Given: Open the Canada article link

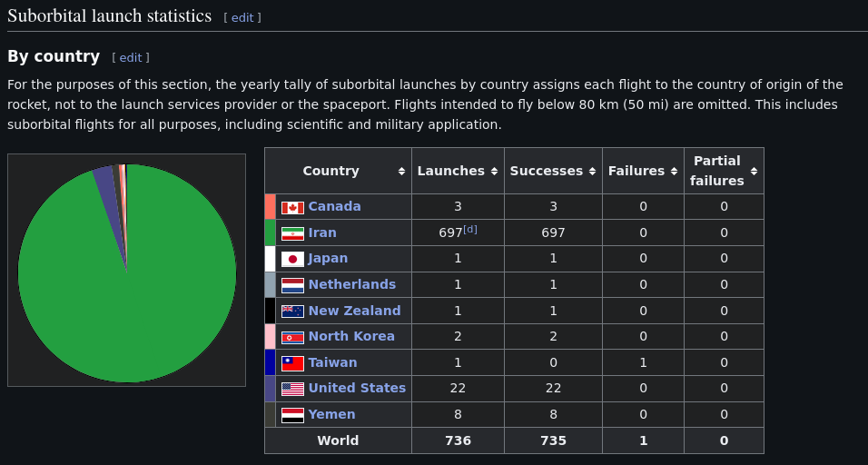Looking at the screenshot, I should pyautogui.click(x=334, y=206).
